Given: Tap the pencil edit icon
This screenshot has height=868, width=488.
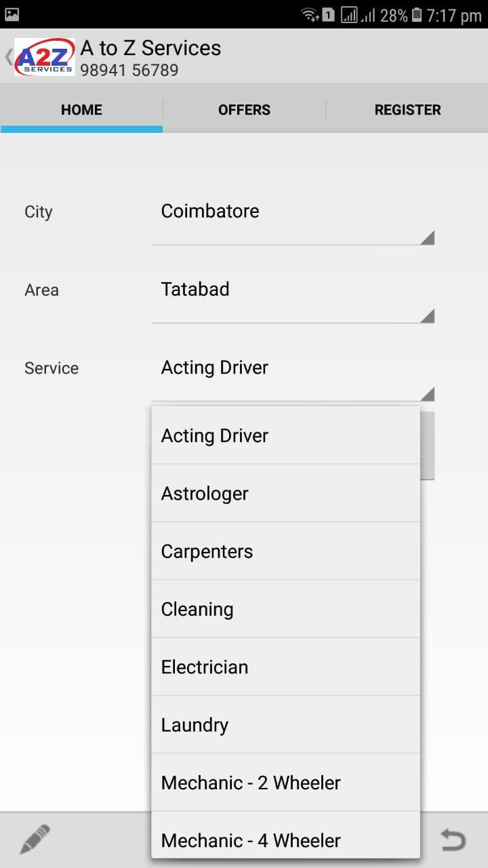Looking at the screenshot, I should tap(35, 840).
